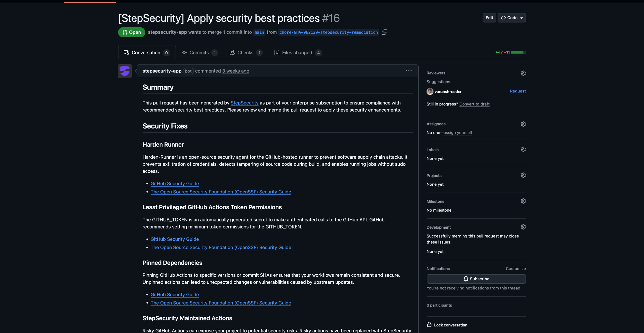Open Projects gear settings
This screenshot has width=644, height=333.
coord(523,175)
